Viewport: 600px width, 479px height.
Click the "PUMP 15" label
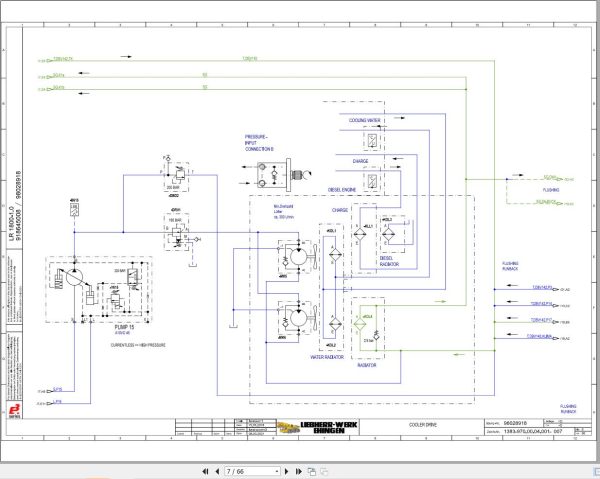click(124, 327)
